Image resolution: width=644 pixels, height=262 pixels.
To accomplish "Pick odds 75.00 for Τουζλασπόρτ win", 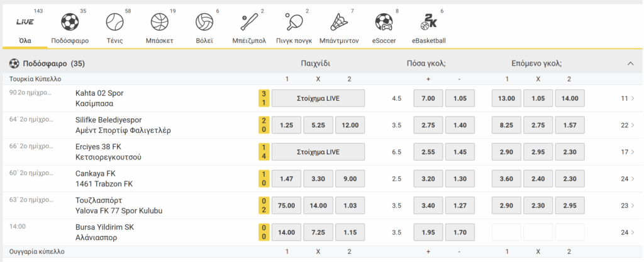I will [286, 206].
